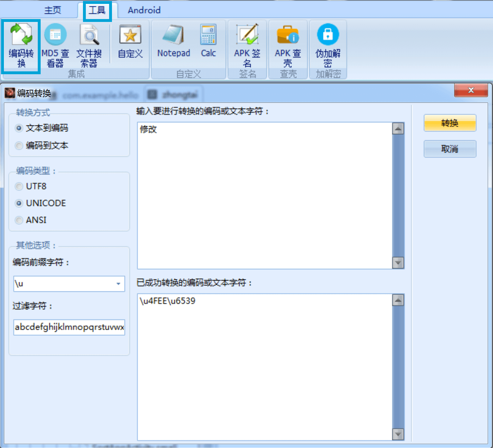
Task: Open the APK 查壳 shell checker
Action: click(288, 45)
